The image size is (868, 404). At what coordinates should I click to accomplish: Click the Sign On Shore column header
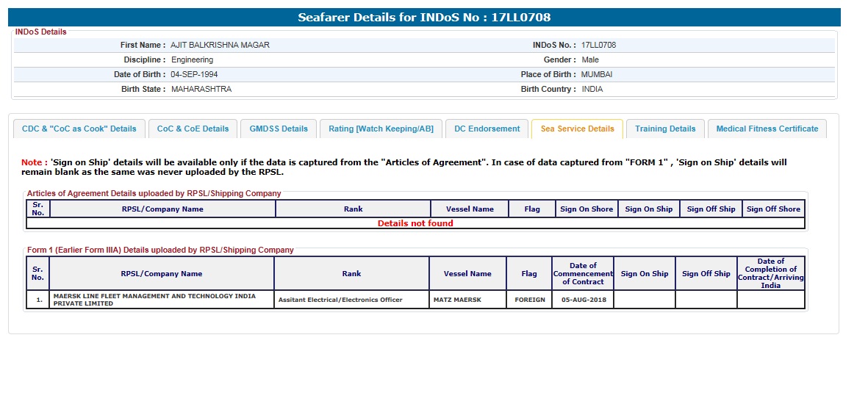coord(586,209)
